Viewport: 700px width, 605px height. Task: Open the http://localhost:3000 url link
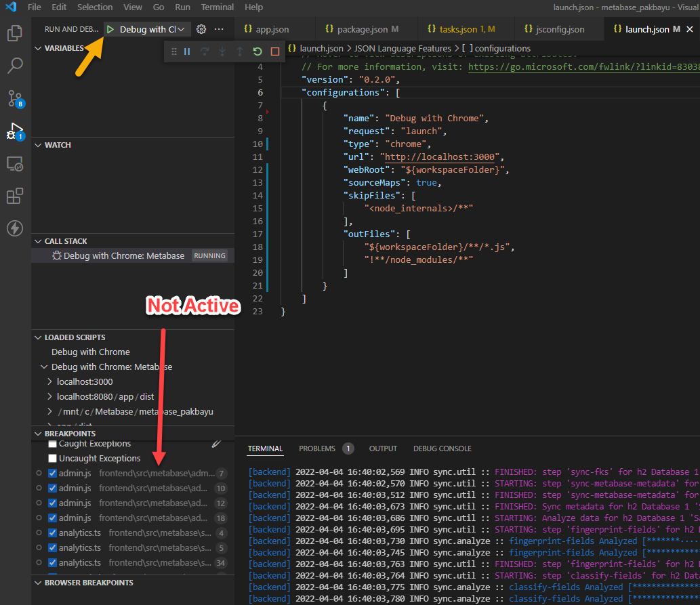(440, 157)
